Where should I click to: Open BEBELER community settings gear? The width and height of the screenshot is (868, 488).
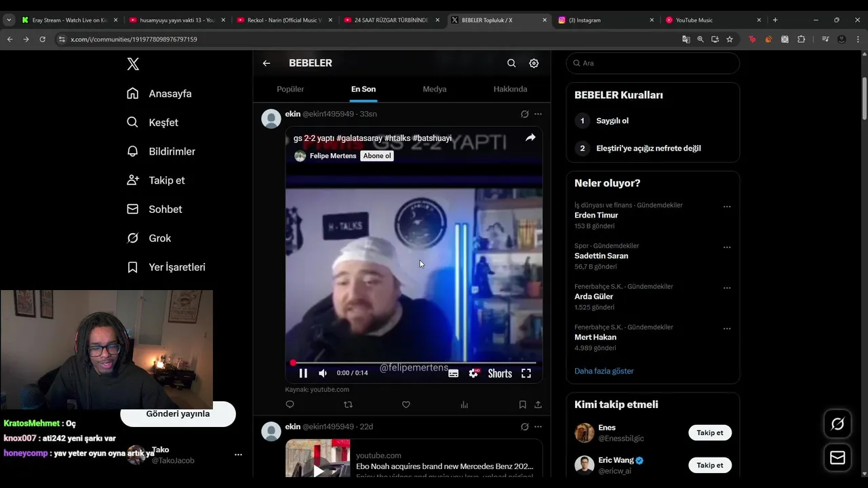point(534,63)
